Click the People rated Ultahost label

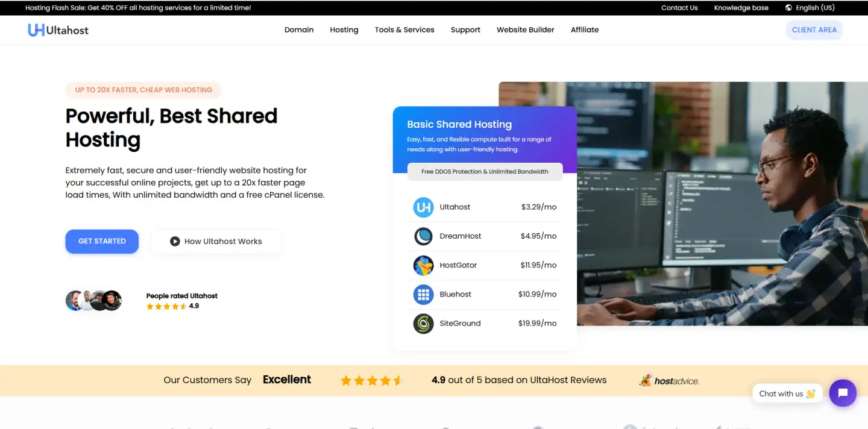[182, 296]
